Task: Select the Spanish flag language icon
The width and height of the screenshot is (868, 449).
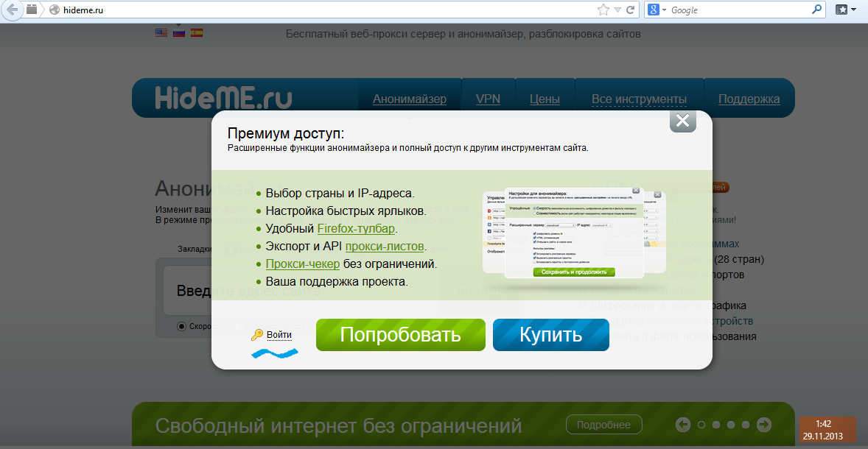Action: click(197, 32)
